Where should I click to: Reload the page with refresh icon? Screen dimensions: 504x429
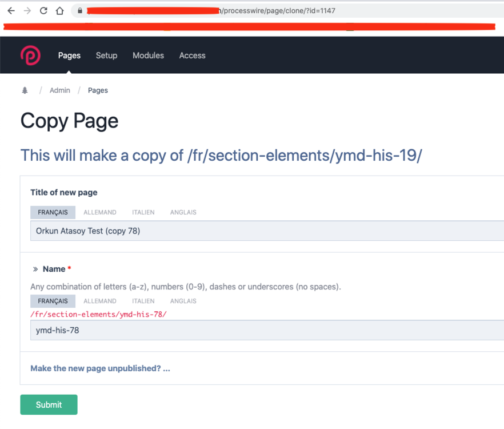click(x=43, y=10)
